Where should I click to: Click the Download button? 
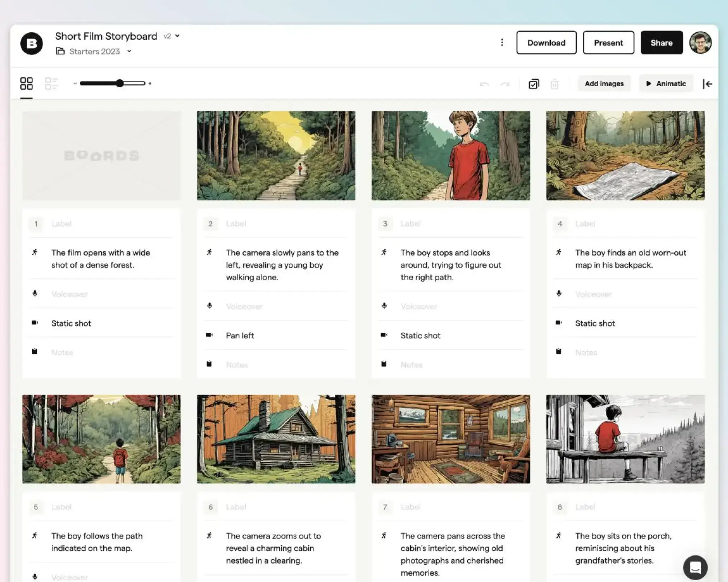point(546,43)
